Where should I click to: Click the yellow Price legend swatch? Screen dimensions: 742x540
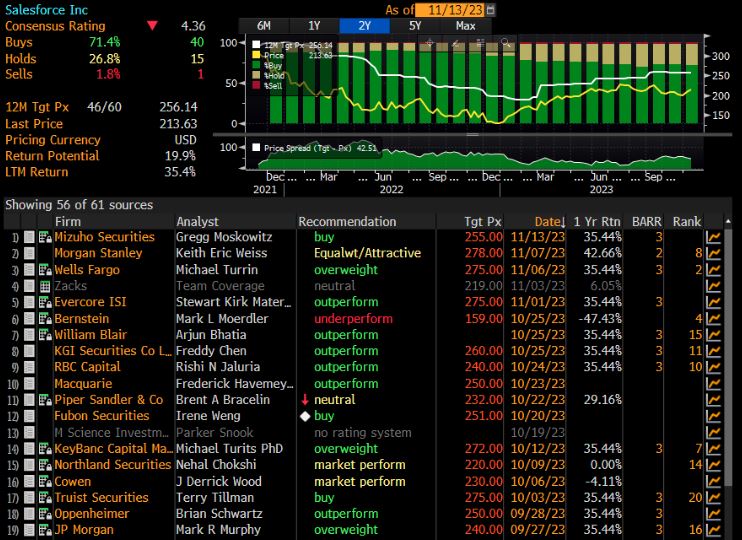pyautogui.click(x=256, y=55)
